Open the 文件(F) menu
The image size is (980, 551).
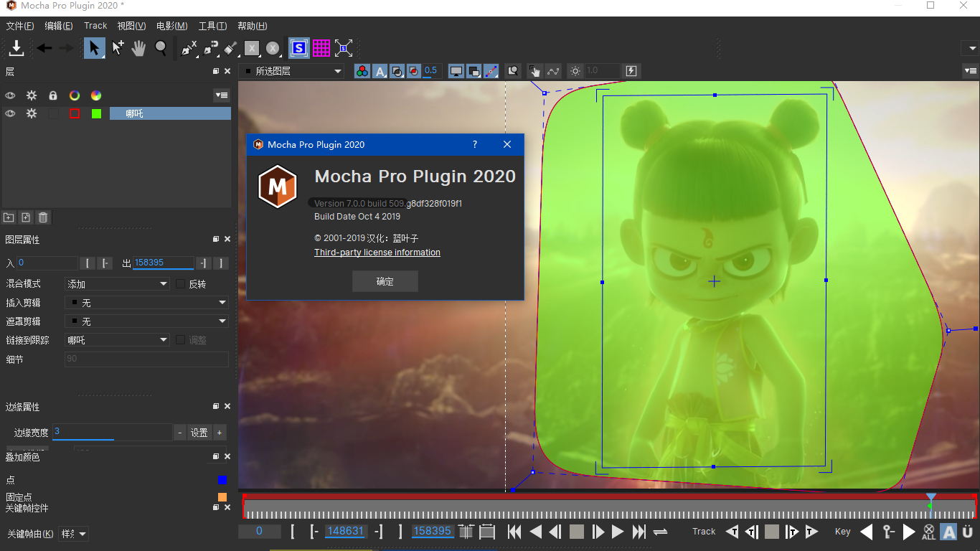[x=20, y=26]
